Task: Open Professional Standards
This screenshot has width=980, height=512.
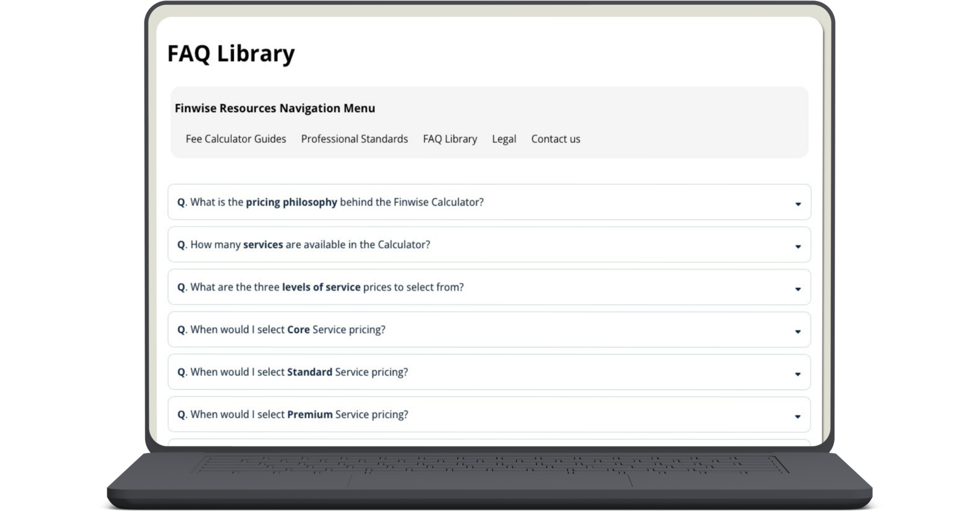Action: (354, 138)
